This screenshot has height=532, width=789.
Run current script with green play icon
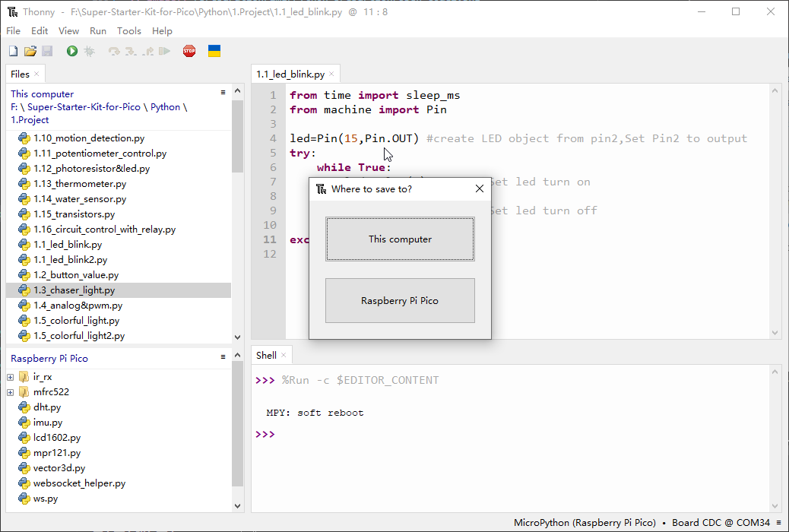tap(72, 51)
